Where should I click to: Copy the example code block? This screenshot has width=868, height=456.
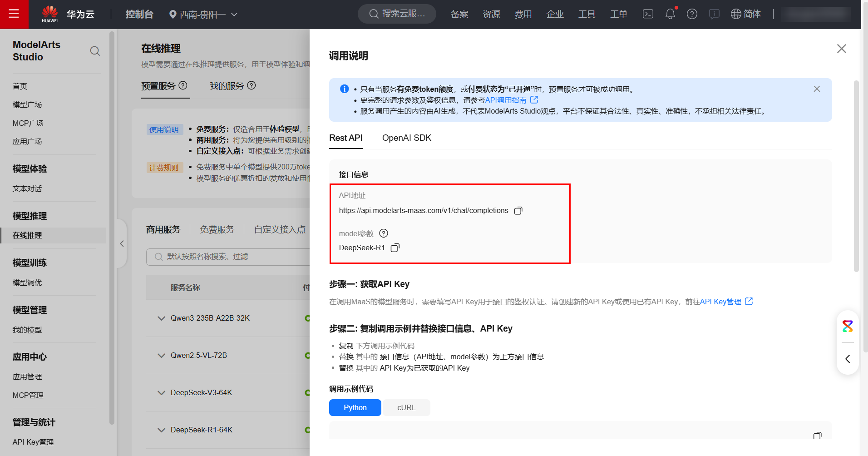(817, 436)
